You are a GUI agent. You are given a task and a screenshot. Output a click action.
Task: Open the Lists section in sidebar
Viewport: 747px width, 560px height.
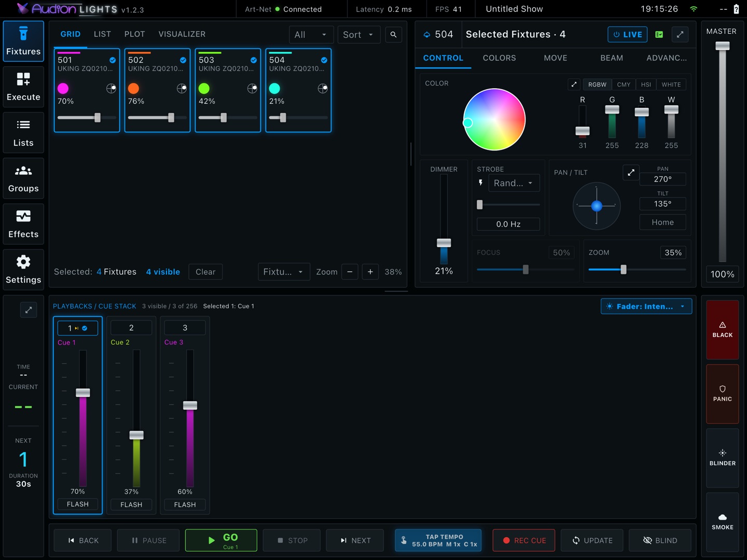click(x=23, y=132)
